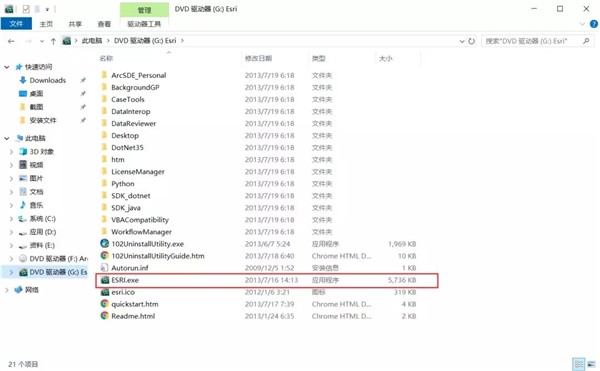Select the ESRI.exe application icon
The width and height of the screenshot is (600, 371).
[x=105, y=280]
